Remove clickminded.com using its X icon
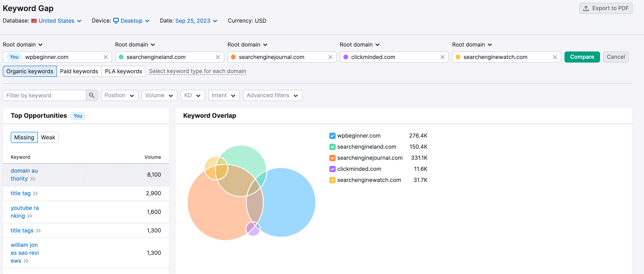The image size is (644, 274). 443,57
